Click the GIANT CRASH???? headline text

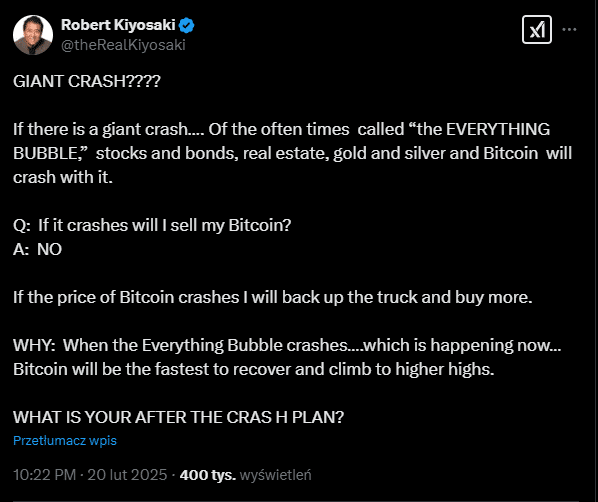[87, 81]
